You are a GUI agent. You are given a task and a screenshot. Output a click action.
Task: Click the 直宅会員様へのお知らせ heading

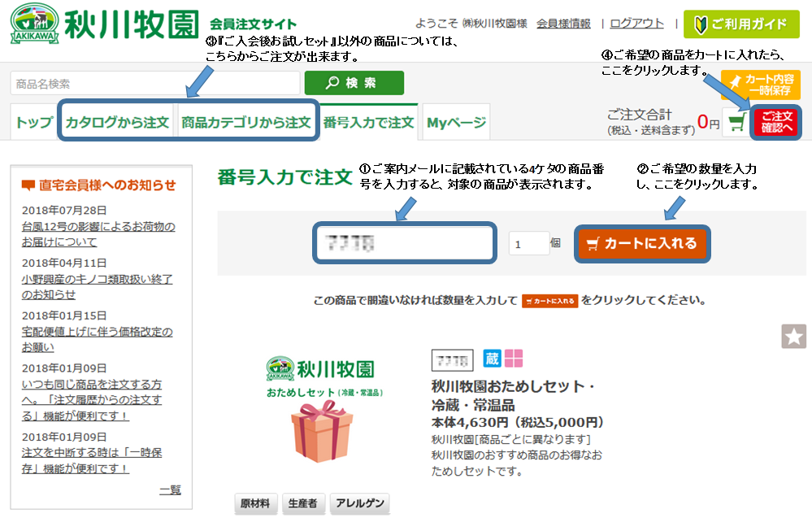107,185
